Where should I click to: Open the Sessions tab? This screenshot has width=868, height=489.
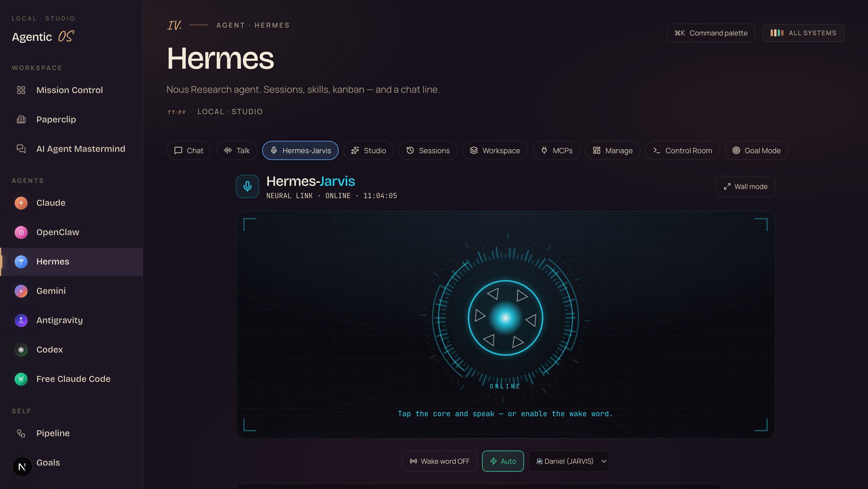(428, 150)
